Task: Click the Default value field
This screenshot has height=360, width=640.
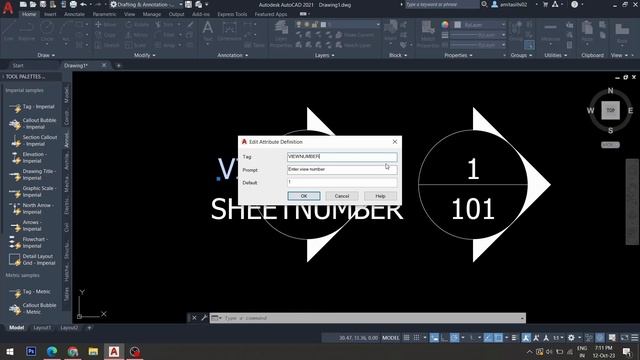Action: click(342, 182)
